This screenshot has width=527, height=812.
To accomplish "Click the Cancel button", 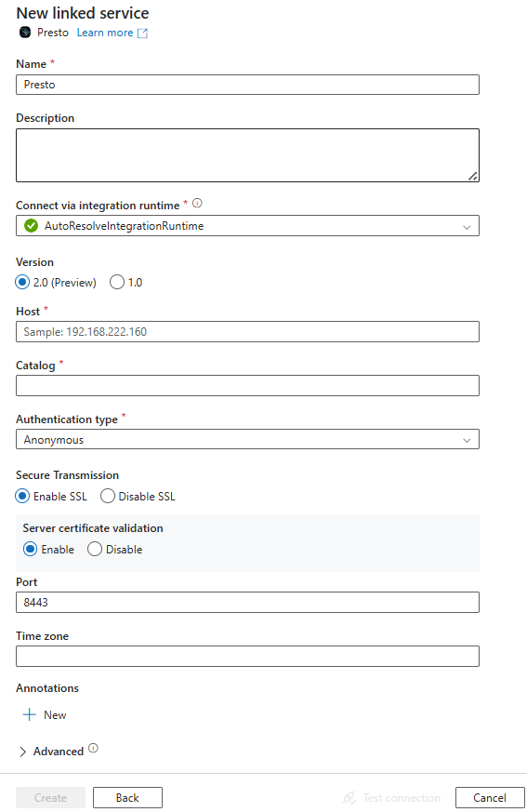I will (x=490, y=797).
